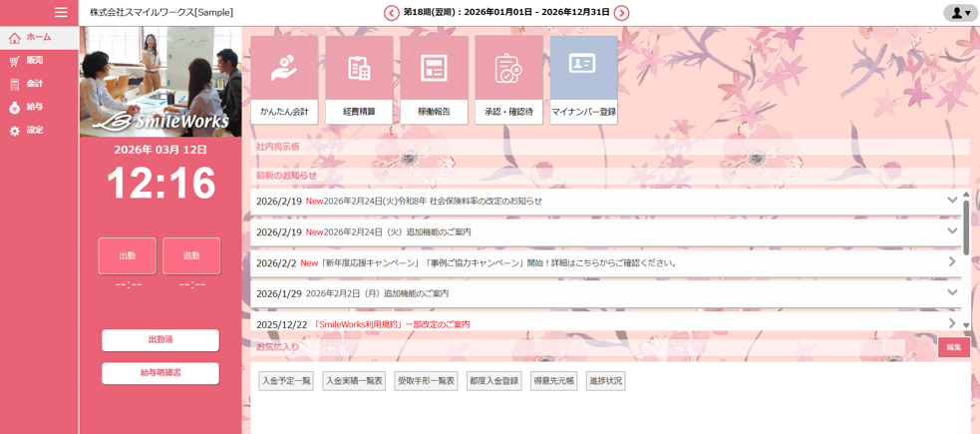The width and height of the screenshot is (980, 434).
Task: Go to previous fiscal period arrow
Action: click(392, 13)
